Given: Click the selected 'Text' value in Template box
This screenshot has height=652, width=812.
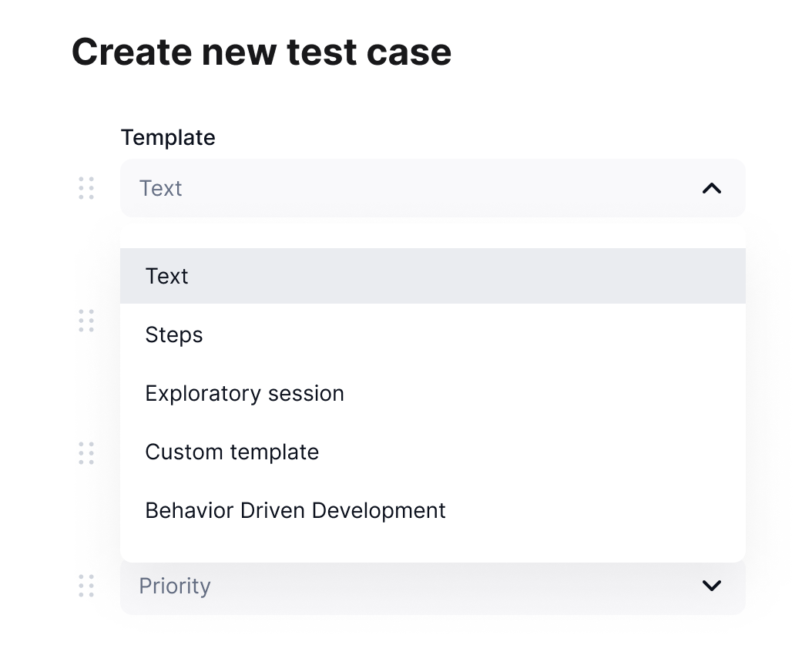Looking at the screenshot, I should pyautogui.click(x=160, y=189).
